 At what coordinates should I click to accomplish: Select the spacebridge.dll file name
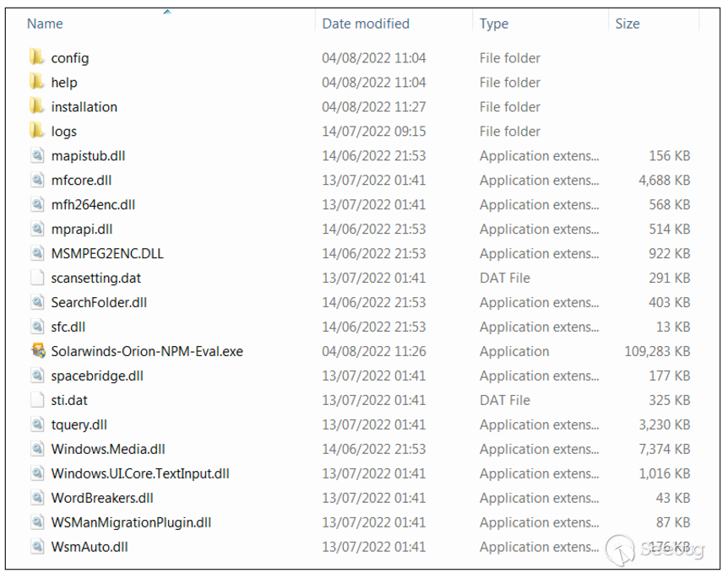[97, 376]
